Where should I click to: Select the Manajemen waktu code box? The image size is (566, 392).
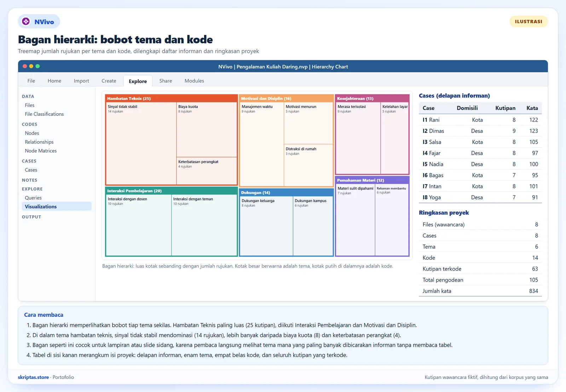point(262,144)
